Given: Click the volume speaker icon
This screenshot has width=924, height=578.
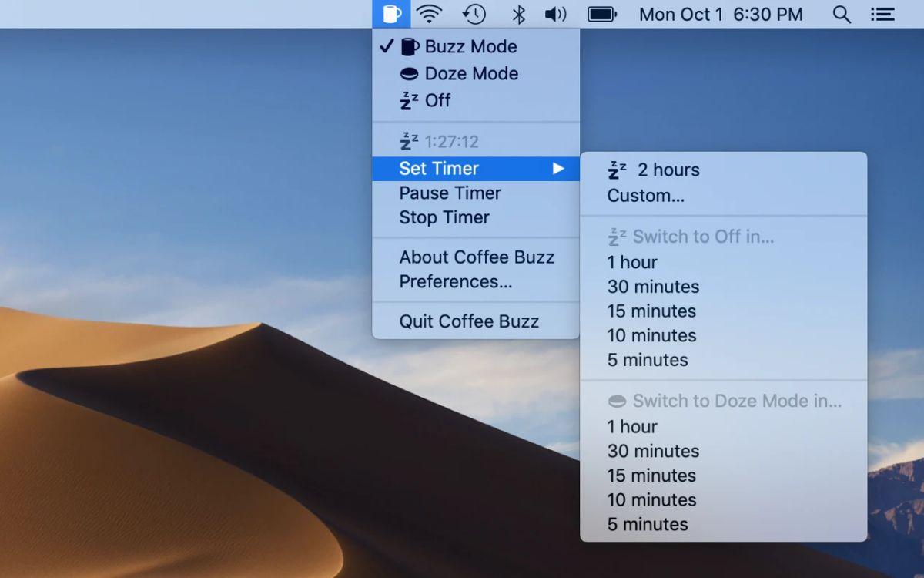Looking at the screenshot, I should pos(555,14).
